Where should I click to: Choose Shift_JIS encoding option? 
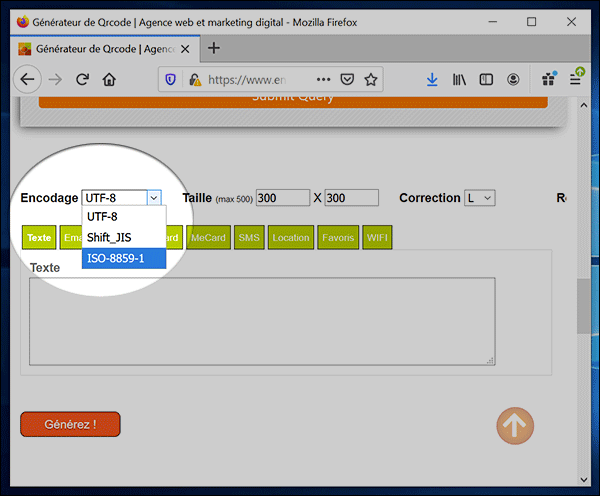click(x=109, y=237)
